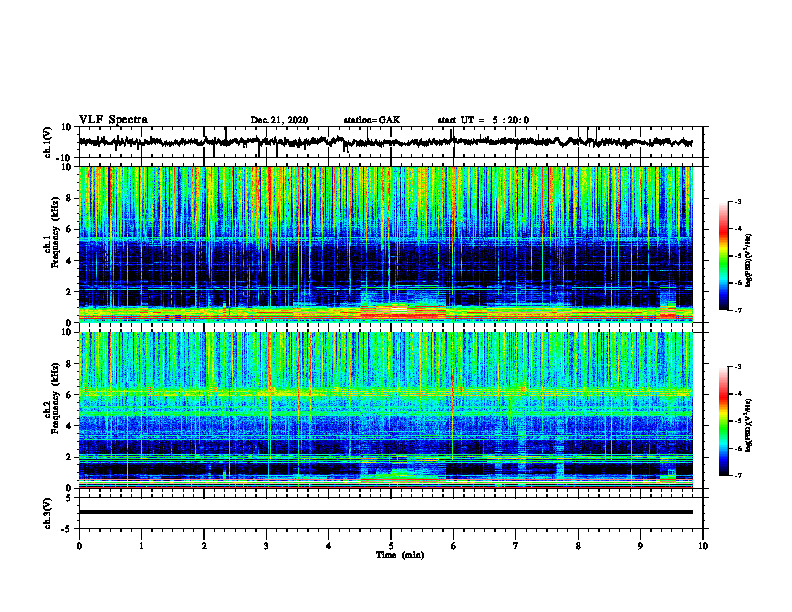Image resolution: width=792 pixels, height=612 pixels.
Task: Click the "station=GAK" header label
Action: pos(372,120)
